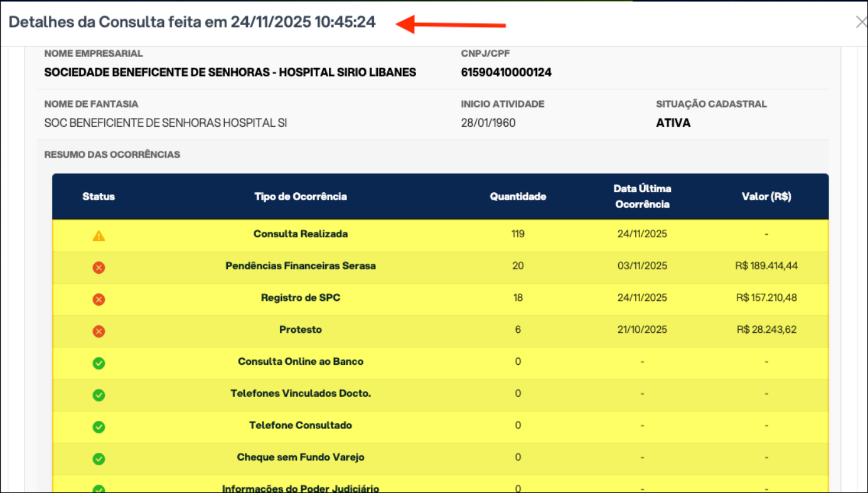Click red X status icon for Registro de SPC
868x493 pixels.
(x=99, y=300)
